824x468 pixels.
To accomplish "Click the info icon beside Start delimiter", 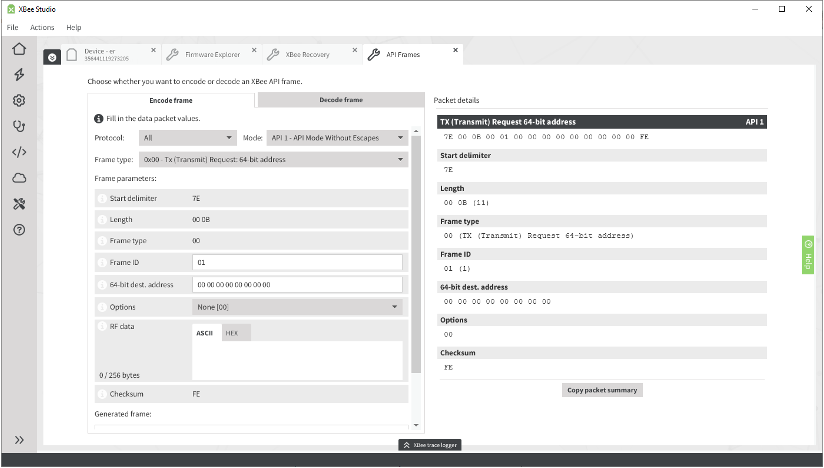I will 102,199.
